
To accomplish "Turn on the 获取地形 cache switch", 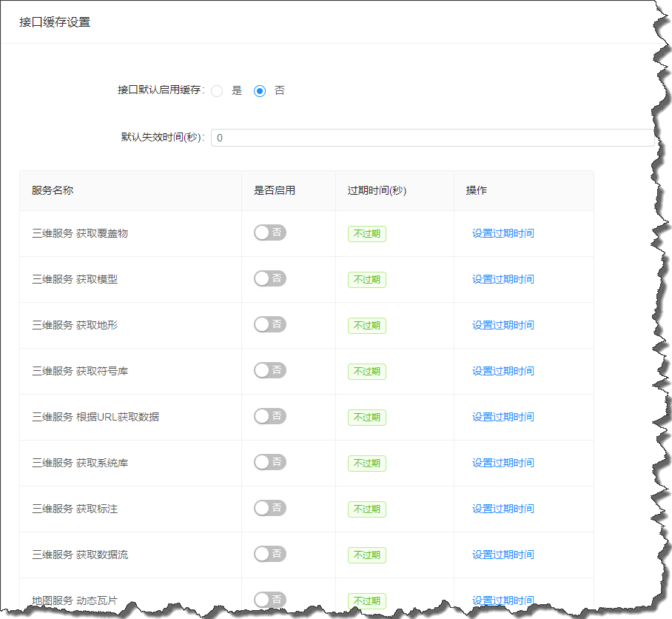I will click(269, 324).
